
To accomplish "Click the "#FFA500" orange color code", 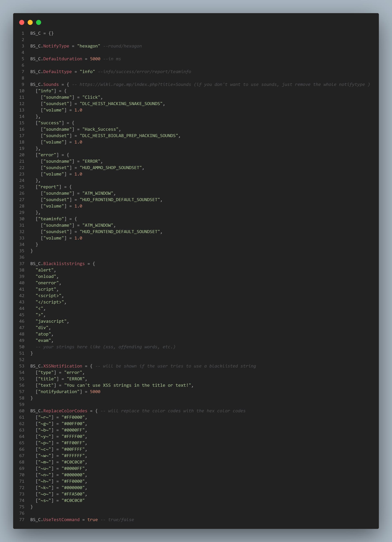I will pyautogui.click(x=73, y=494).
